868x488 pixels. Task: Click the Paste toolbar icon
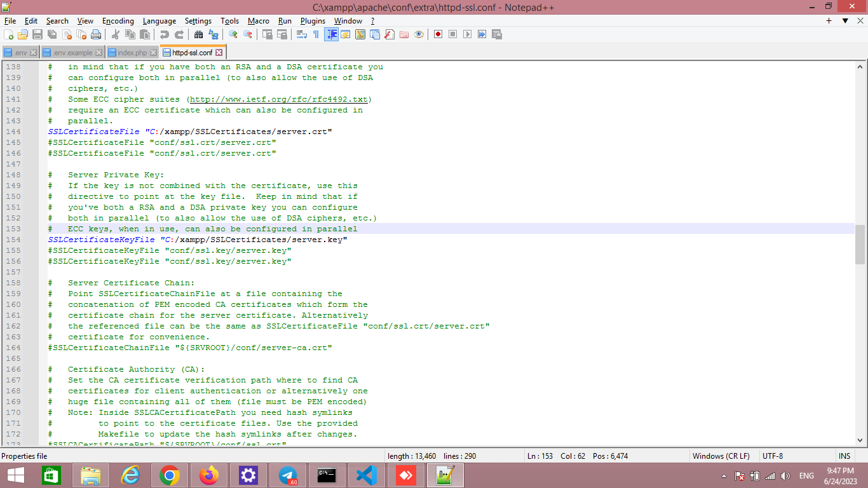pos(144,34)
